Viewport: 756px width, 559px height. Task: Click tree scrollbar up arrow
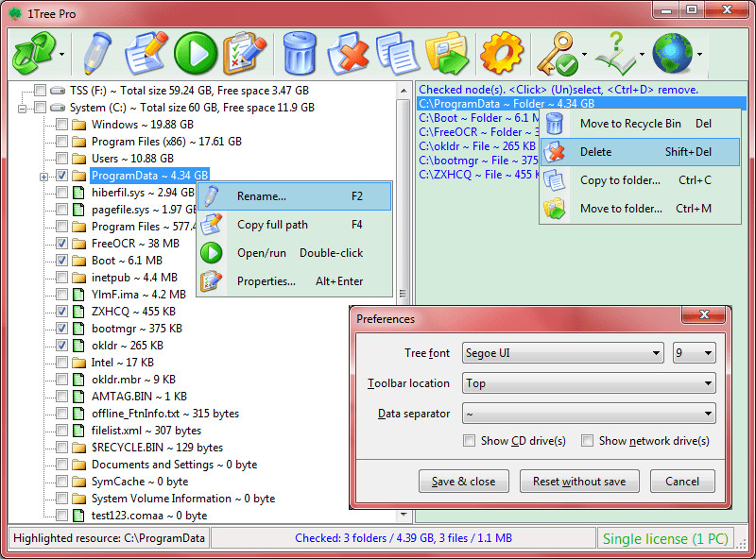pos(404,90)
